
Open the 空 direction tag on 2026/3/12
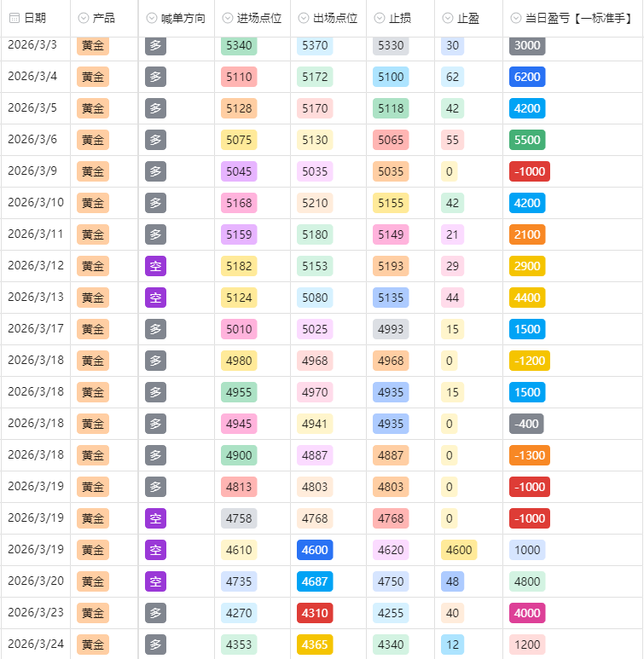pos(155,266)
